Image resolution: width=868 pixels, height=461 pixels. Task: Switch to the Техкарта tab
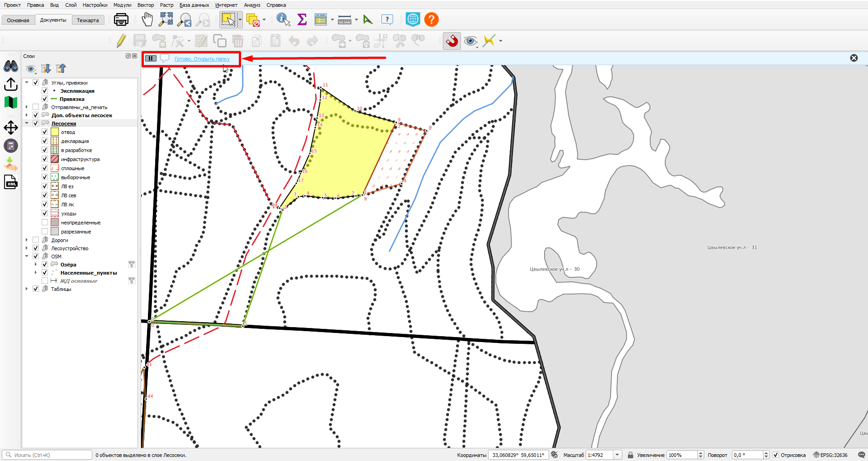(x=88, y=20)
